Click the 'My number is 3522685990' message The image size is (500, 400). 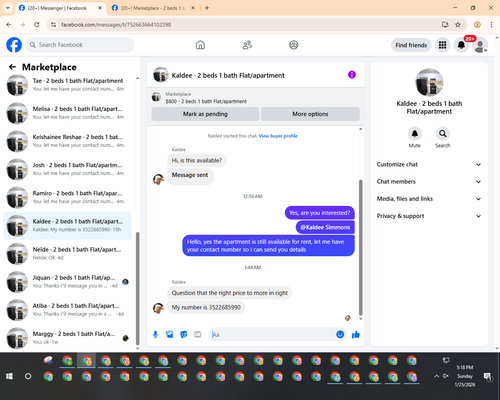coord(206,307)
